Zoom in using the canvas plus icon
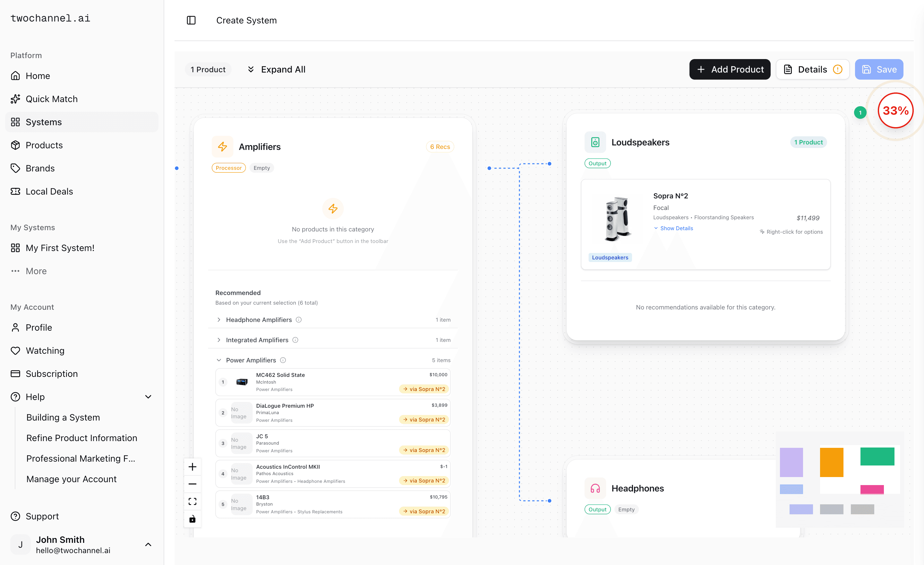 tap(193, 466)
